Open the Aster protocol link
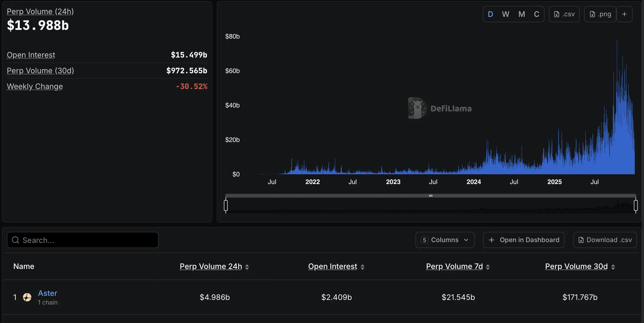Screen dimensions: 644x323 (47, 293)
